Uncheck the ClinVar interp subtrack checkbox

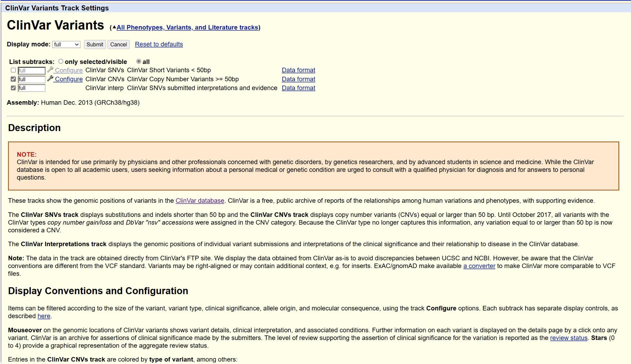pyautogui.click(x=13, y=88)
